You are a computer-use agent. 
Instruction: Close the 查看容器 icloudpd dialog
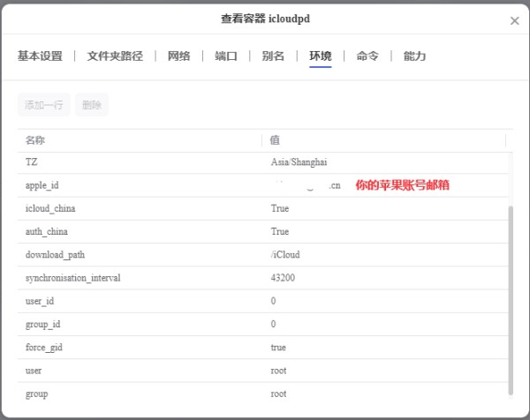pyautogui.click(x=514, y=21)
